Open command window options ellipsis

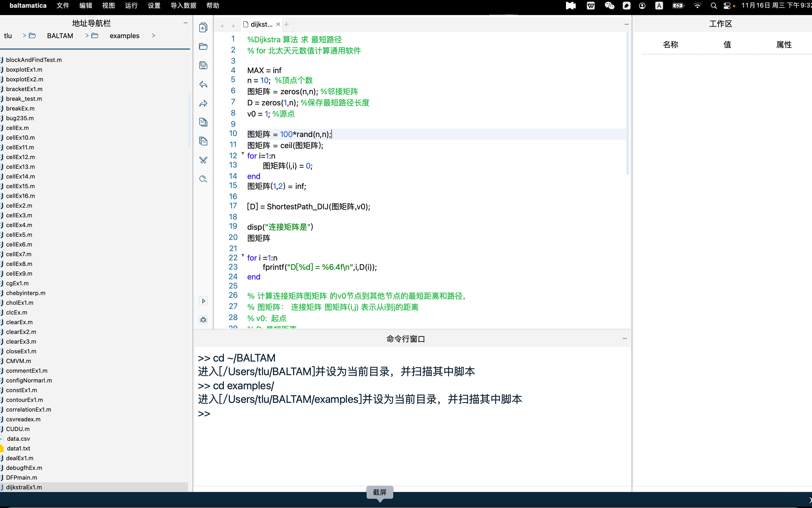pos(625,338)
